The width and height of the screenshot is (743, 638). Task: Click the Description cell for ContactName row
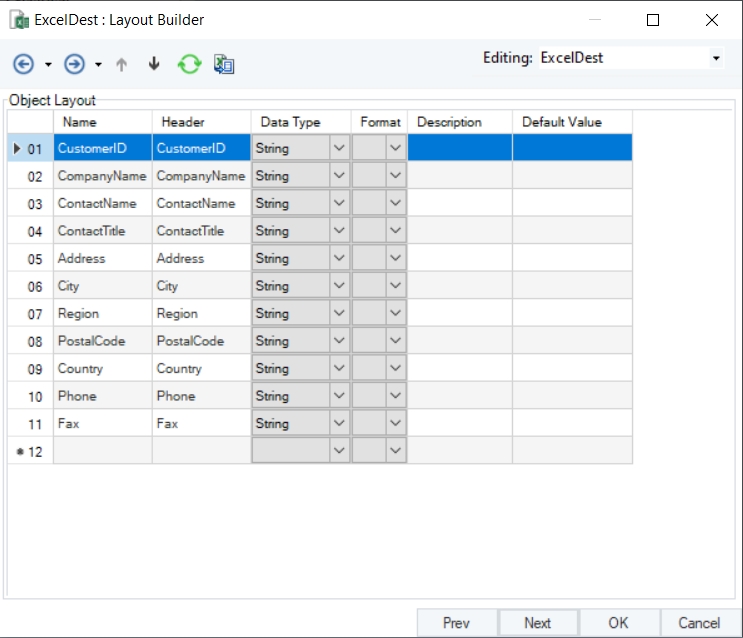(459, 204)
